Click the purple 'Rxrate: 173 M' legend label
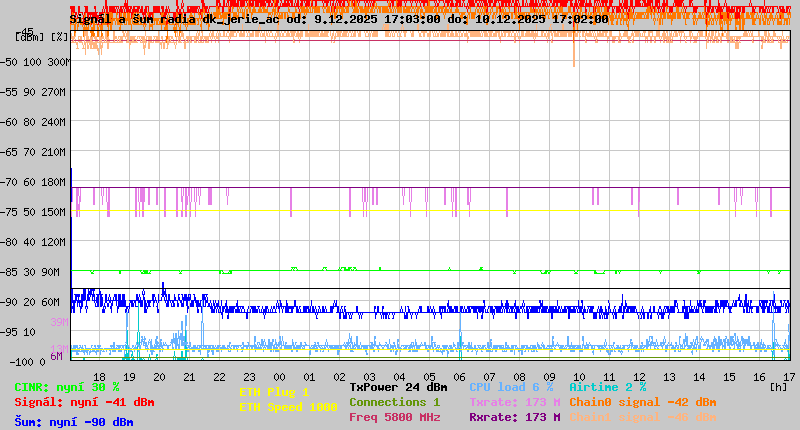Screen dimensions: 800x430 pyautogui.click(x=514, y=417)
